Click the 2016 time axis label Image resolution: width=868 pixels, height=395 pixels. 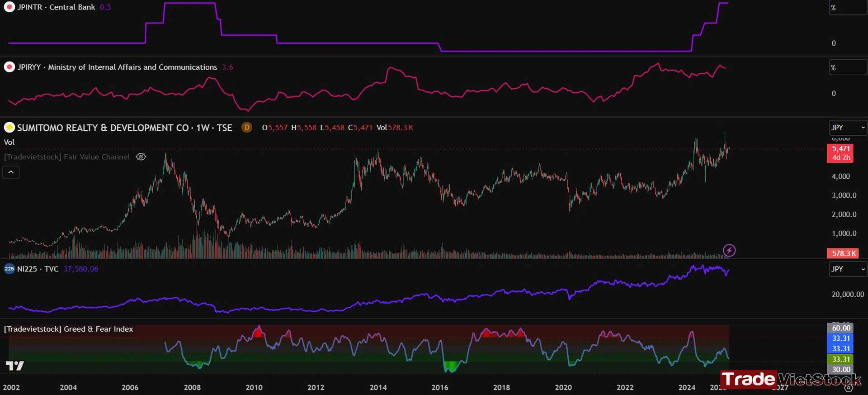point(440,387)
